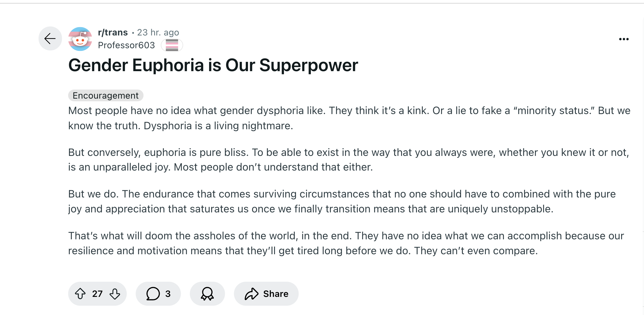The width and height of the screenshot is (644, 315).
Task: Open comments via the speech bubble icon
Action: click(153, 294)
